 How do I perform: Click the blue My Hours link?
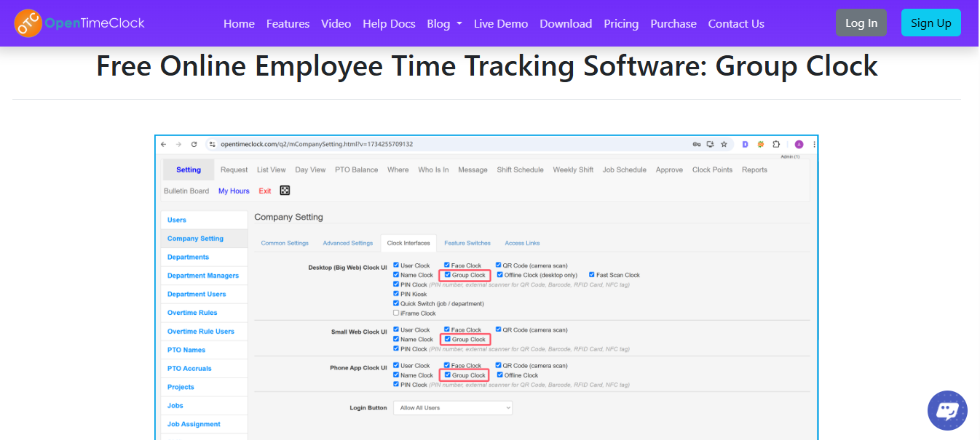coord(234,191)
